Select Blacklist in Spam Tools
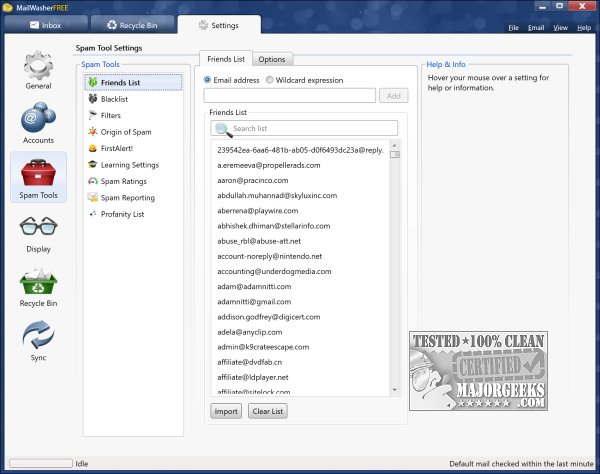Screen dimensions: 600x474 [133, 99]
